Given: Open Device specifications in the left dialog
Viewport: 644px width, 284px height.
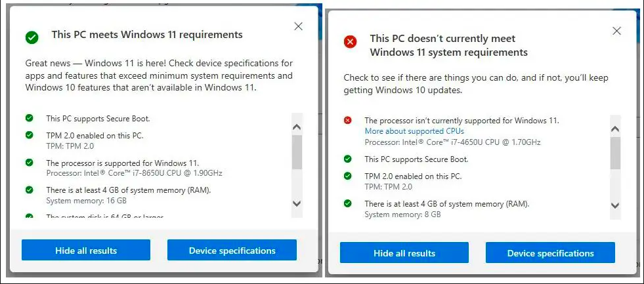Looking at the screenshot, I should (232, 251).
